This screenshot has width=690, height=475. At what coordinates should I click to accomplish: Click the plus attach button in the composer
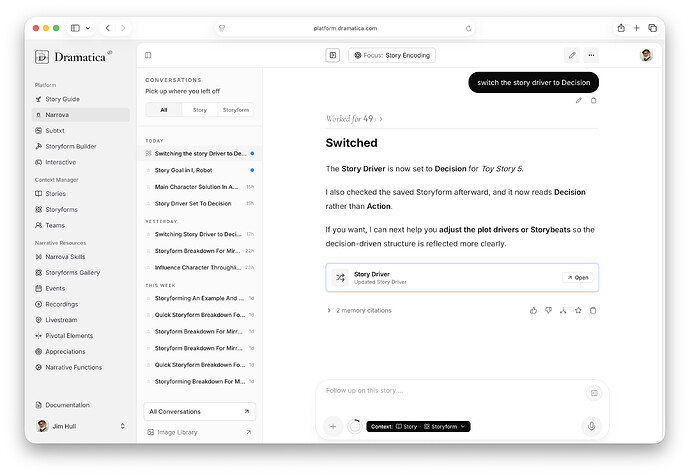click(333, 426)
